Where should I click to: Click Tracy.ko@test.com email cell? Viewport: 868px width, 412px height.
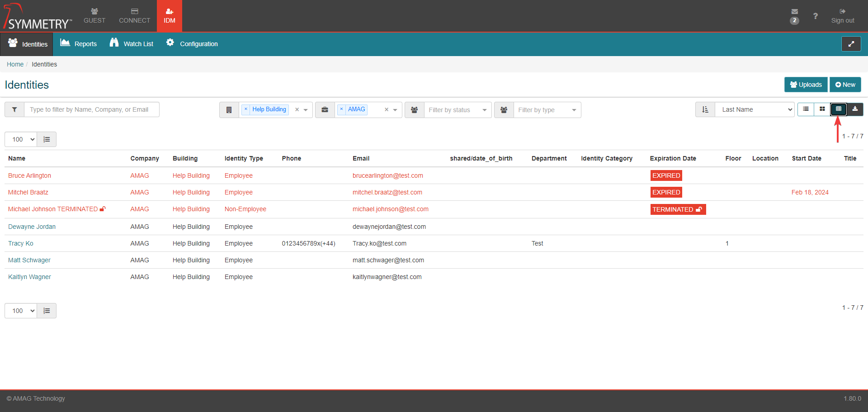coord(379,243)
